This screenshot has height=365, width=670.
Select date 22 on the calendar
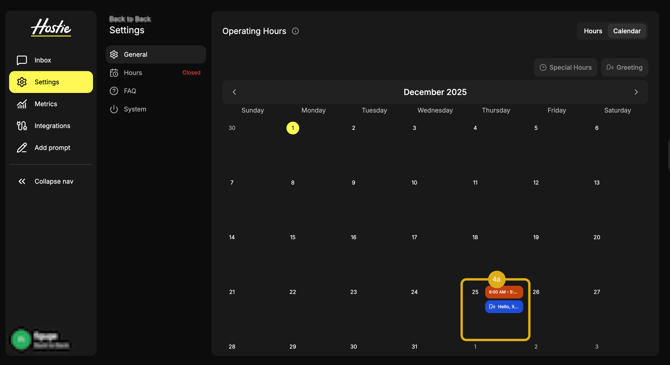tap(293, 292)
